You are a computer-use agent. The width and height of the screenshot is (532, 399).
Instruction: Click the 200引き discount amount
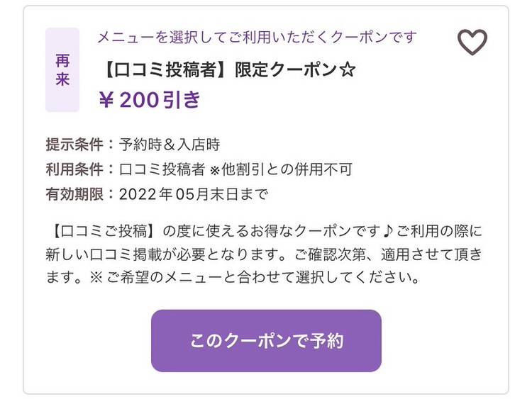point(160,101)
